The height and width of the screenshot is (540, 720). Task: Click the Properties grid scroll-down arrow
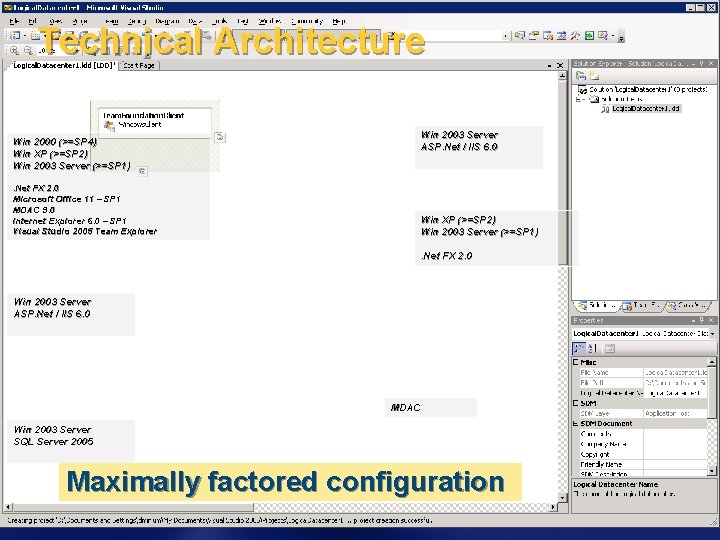click(711, 471)
